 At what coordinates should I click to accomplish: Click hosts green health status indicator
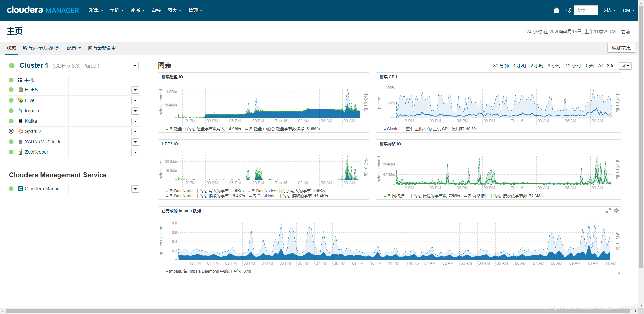[11, 80]
